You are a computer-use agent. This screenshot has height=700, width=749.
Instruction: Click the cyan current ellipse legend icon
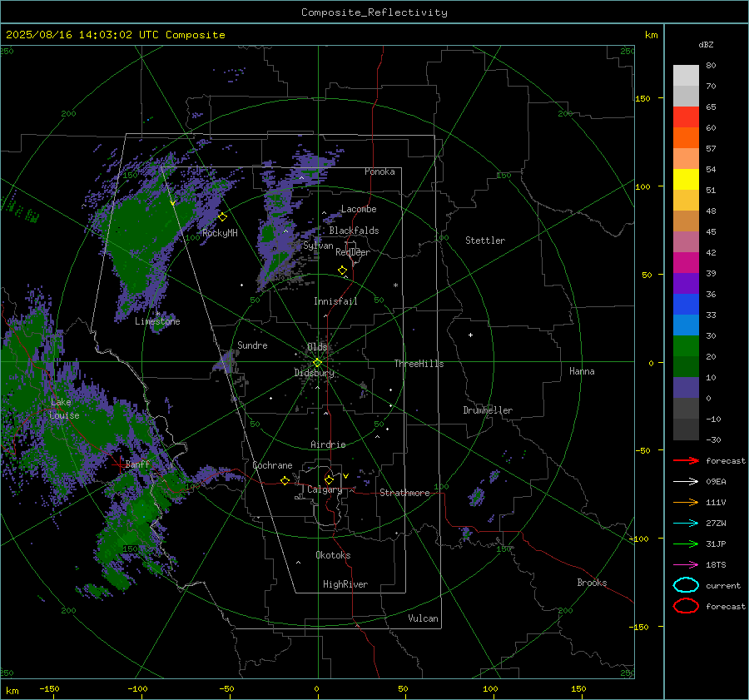686,585
